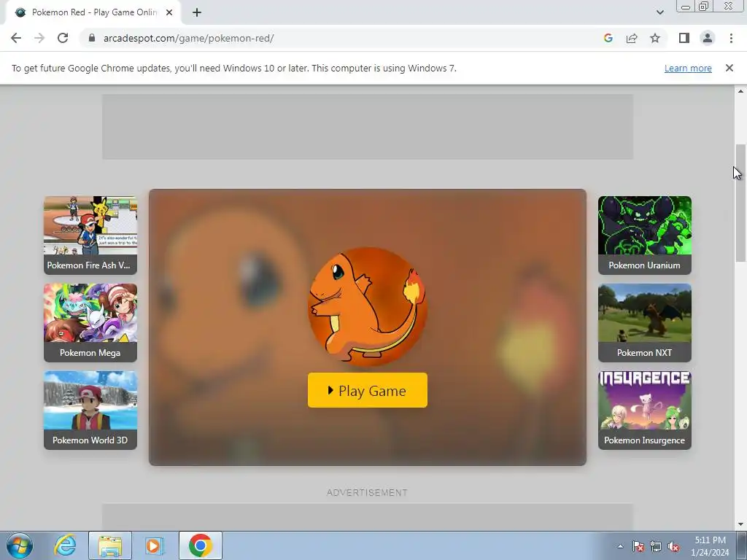Image resolution: width=747 pixels, height=560 pixels.
Task: Share this page using the share icon
Action: coord(632,38)
